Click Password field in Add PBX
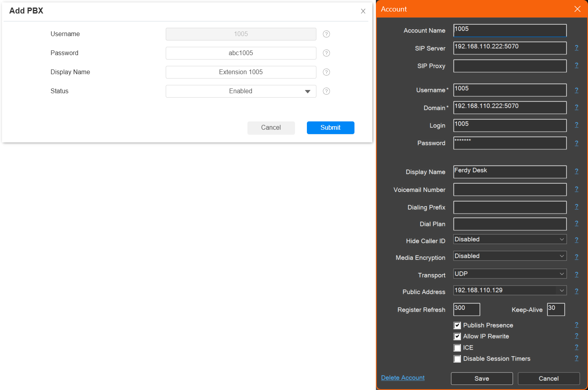This screenshot has height=390, width=588. point(241,53)
